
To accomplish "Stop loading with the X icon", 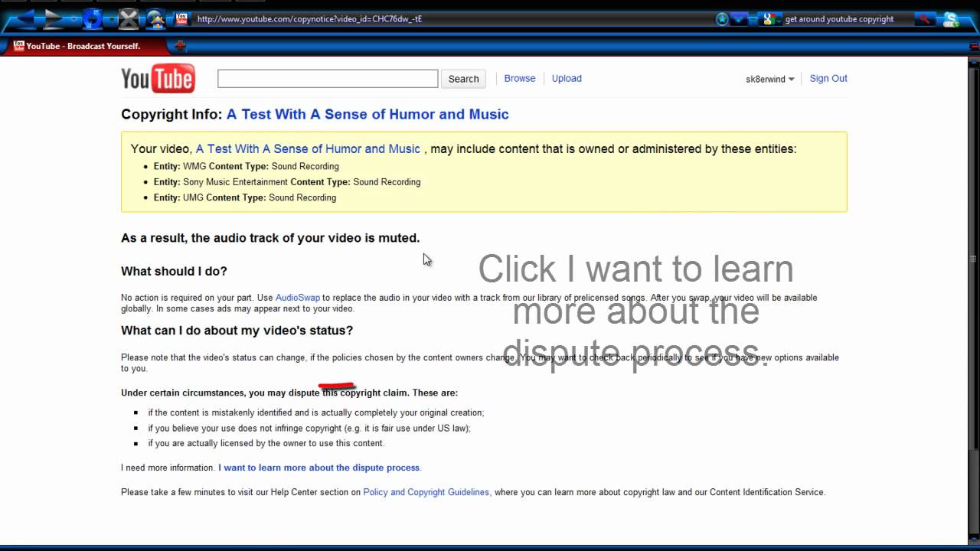I will tap(129, 19).
